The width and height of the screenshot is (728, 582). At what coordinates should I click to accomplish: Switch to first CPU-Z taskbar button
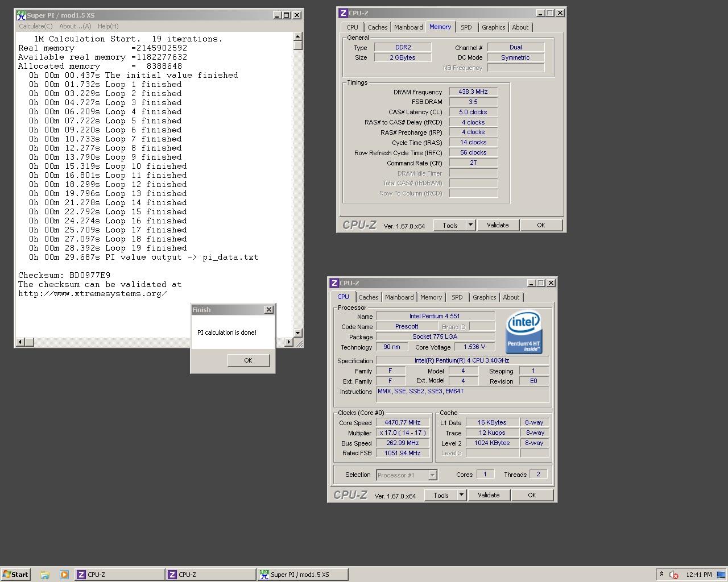click(119, 575)
